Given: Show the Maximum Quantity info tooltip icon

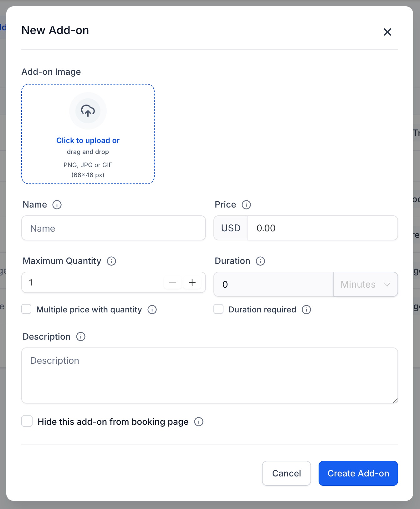Looking at the screenshot, I should 111,261.
